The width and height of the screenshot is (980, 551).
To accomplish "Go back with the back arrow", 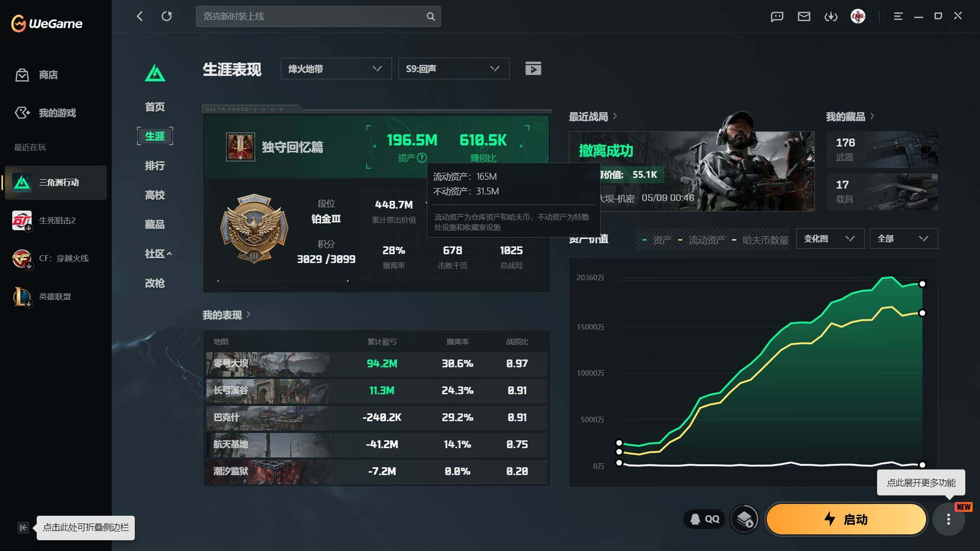I will (140, 16).
